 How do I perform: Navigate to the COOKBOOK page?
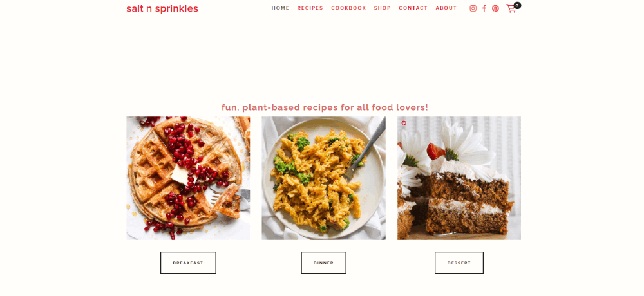coord(348,8)
